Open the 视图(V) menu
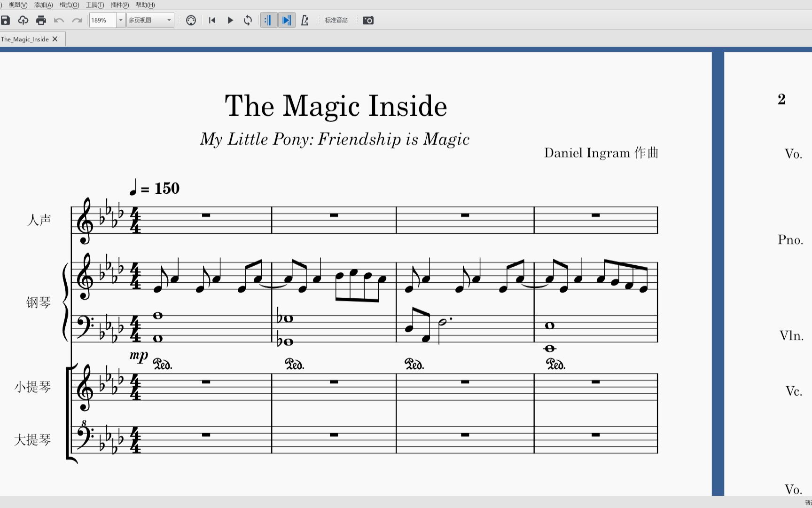This screenshot has height=508, width=812. [x=18, y=5]
